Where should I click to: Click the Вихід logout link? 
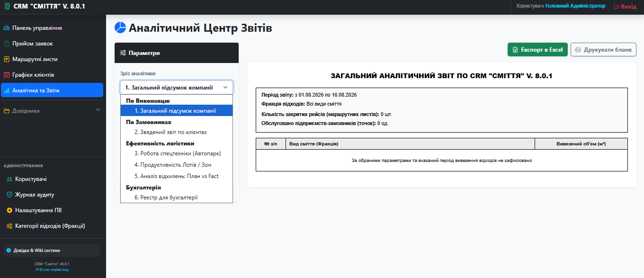625,7
